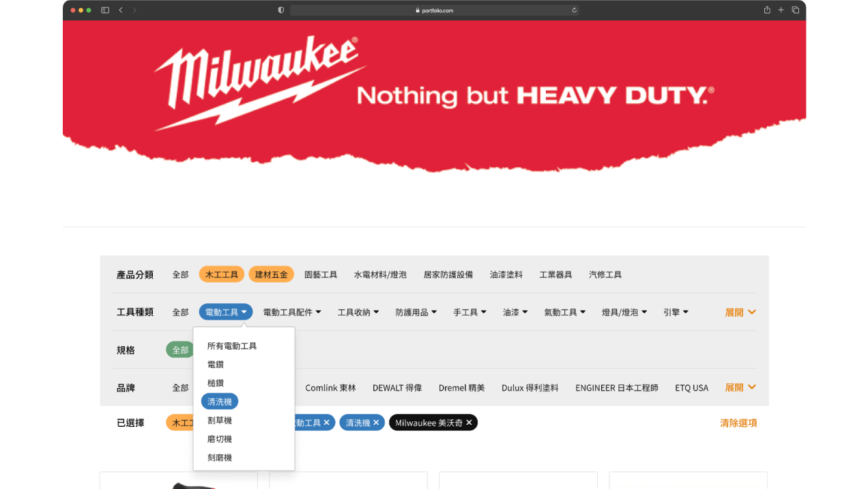Open the Share icon in Safari toolbar

click(767, 10)
